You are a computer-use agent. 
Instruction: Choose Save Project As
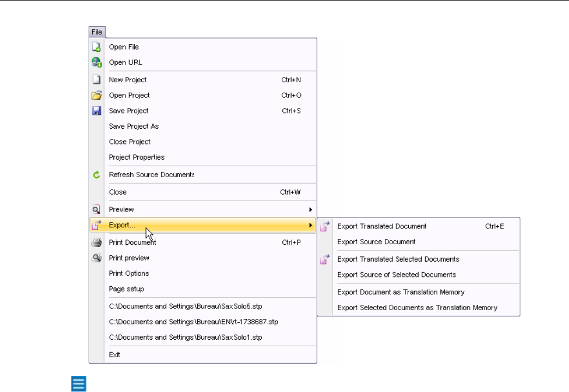(134, 126)
